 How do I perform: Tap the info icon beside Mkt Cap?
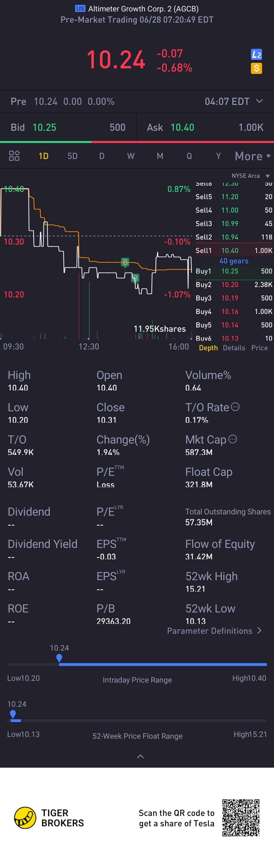(x=233, y=439)
